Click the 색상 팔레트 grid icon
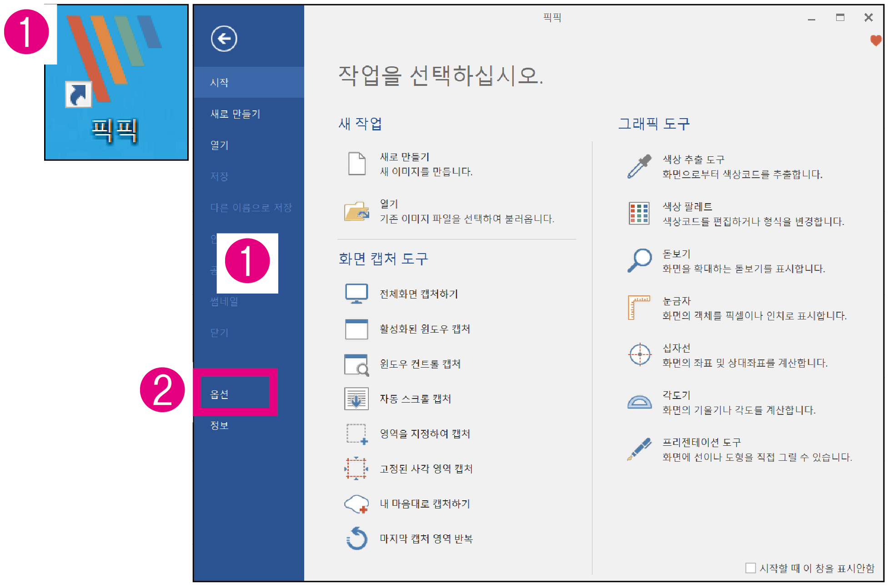Image resolution: width=888 pixels, height=588 pixels. [639, 214]
